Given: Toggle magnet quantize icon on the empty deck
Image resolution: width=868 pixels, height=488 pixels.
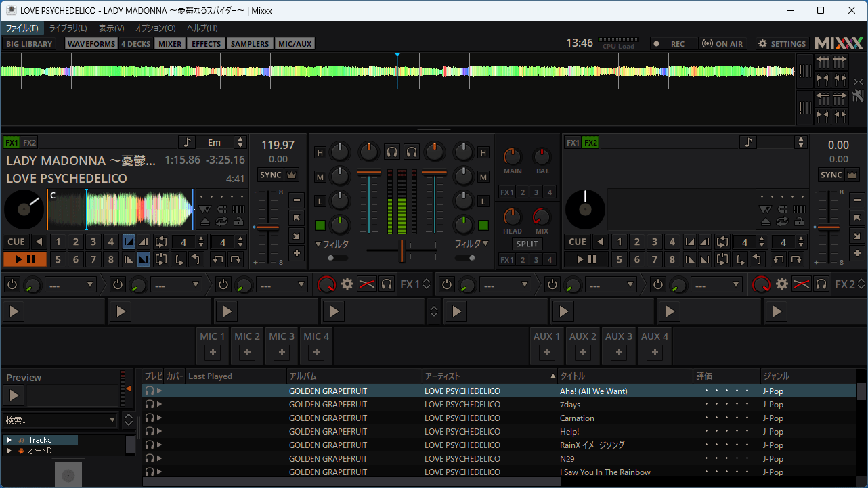Looking at the screenshot, I should (x=782, y=209).
